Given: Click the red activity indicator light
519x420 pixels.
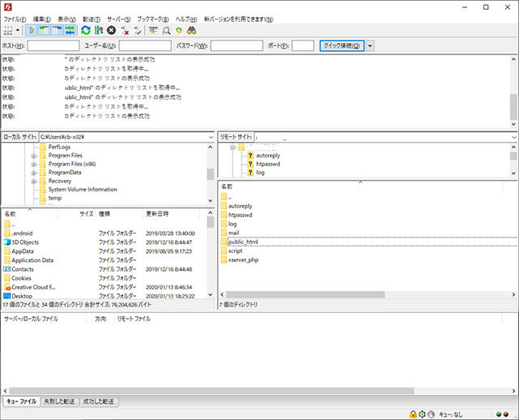Looking at the screenshot, I should (506, 414).
